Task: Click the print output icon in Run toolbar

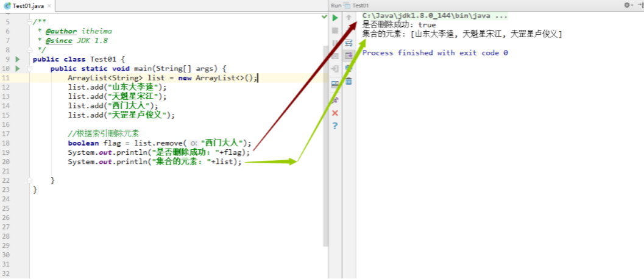Action: (349, 68)
